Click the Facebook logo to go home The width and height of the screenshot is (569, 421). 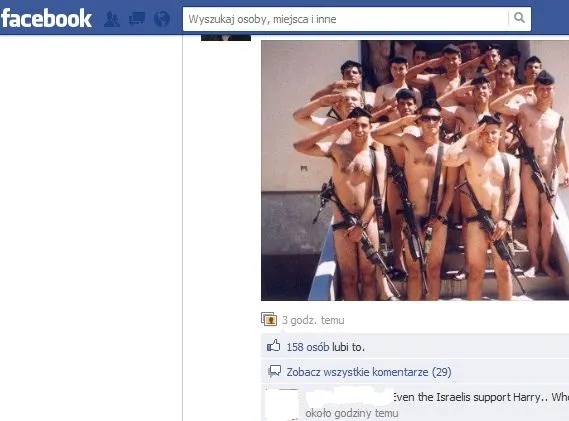click(46, 19)
